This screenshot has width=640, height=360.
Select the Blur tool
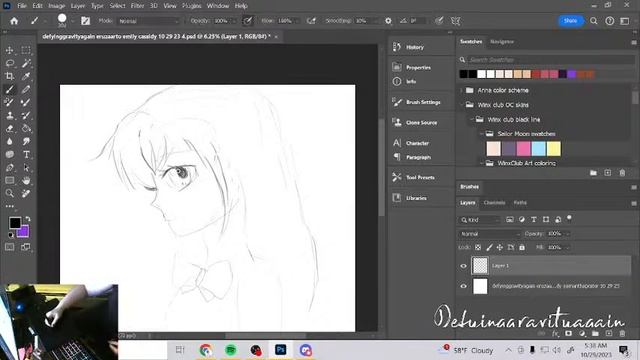9,142
